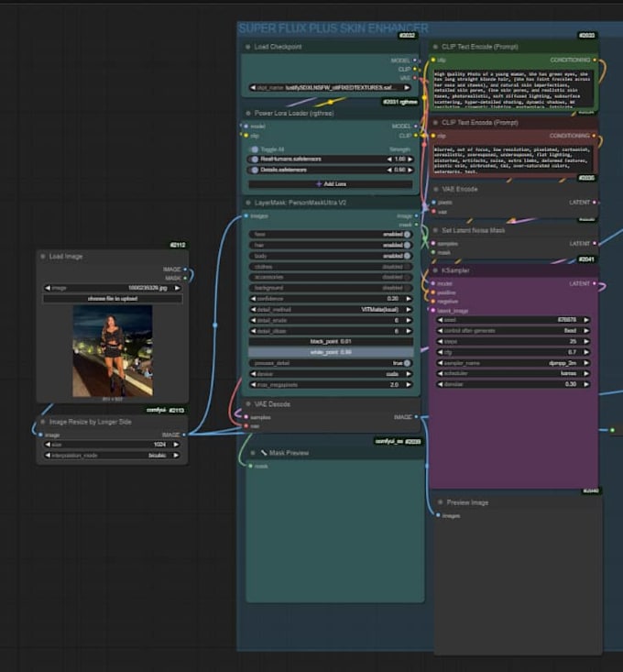
Task: Switch the Toggle All lora switch
Action: pyautogui.click(x=255, y=149)
